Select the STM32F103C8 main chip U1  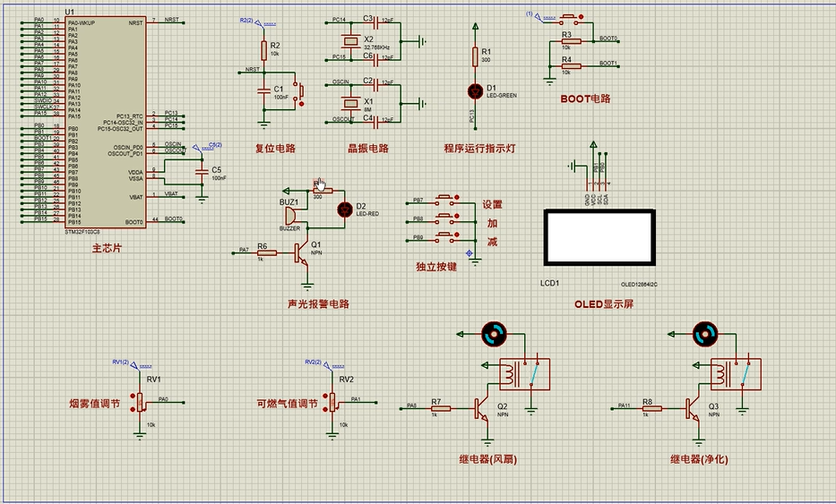click(x=106, y=122)
